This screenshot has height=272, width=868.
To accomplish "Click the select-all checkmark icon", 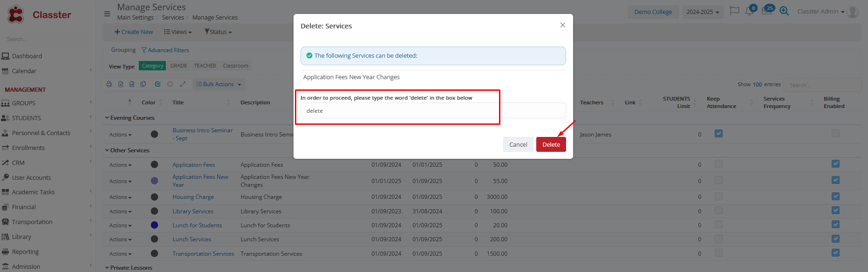I will [x=157, y=84].
